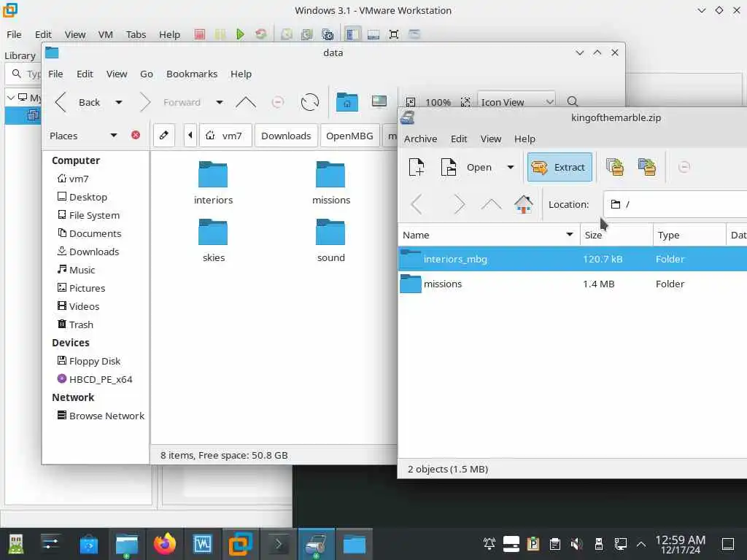Launch Firefox from the taskbar
This screenshot has height=560, width=747.
click(x=165, y=544)
